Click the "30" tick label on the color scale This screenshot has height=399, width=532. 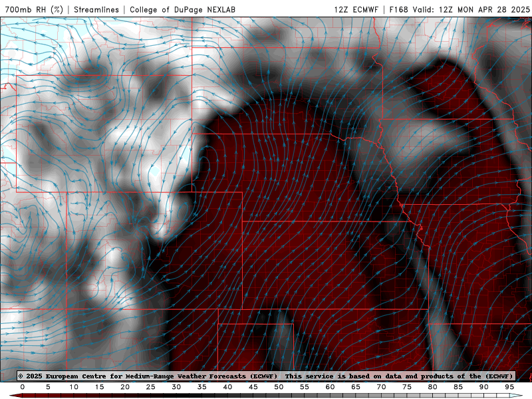[176, 387]
